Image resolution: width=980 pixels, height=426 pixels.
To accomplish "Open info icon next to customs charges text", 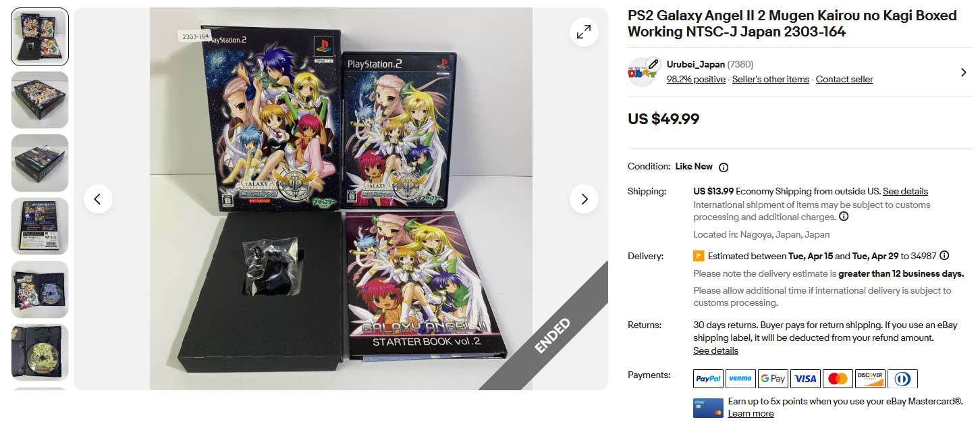I will tap(844, 217).
